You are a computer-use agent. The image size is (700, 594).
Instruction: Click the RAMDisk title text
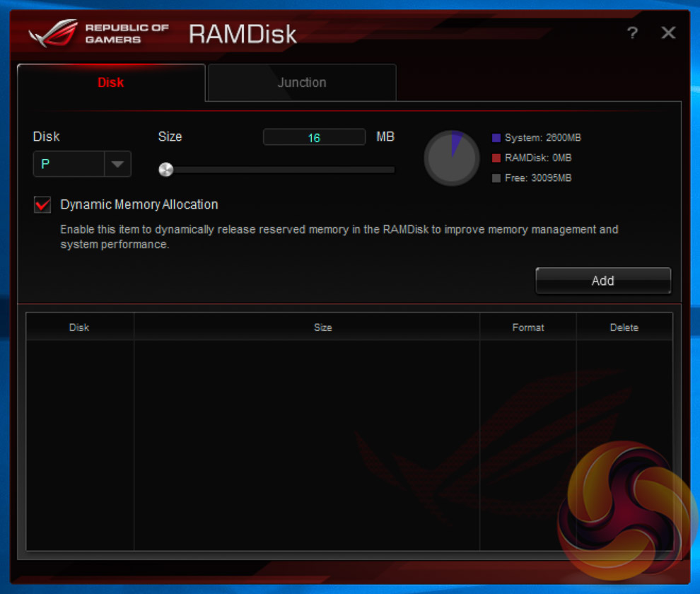click(243, 34)
